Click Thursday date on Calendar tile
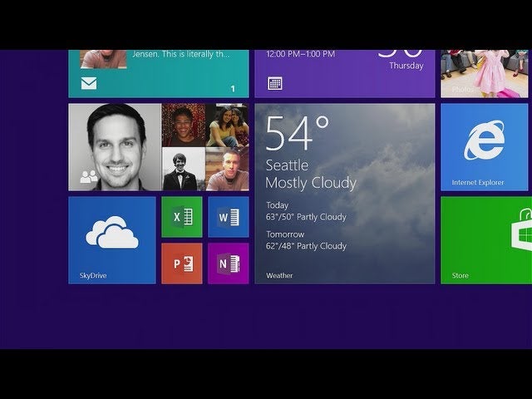 [x=406, y=65]
